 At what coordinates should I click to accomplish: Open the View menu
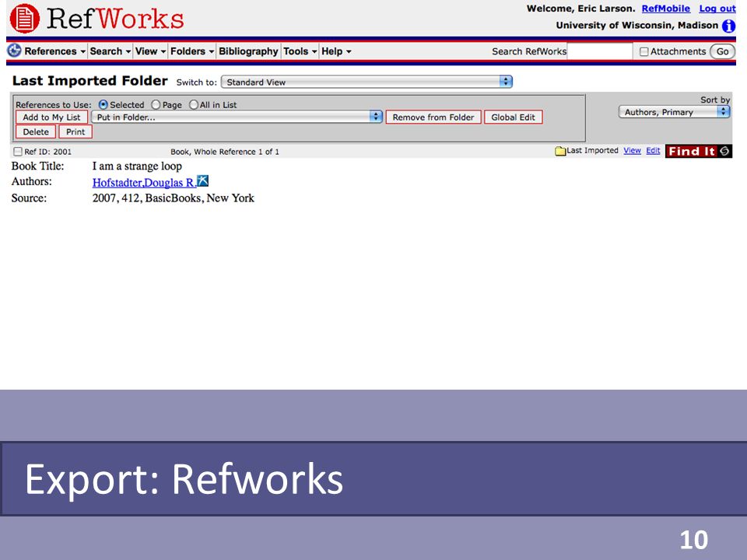[150, 51]
